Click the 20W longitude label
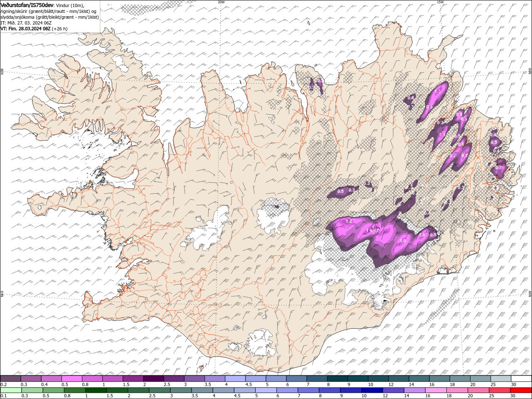Viewport: 532px width, 399px height. pos(221,2)
